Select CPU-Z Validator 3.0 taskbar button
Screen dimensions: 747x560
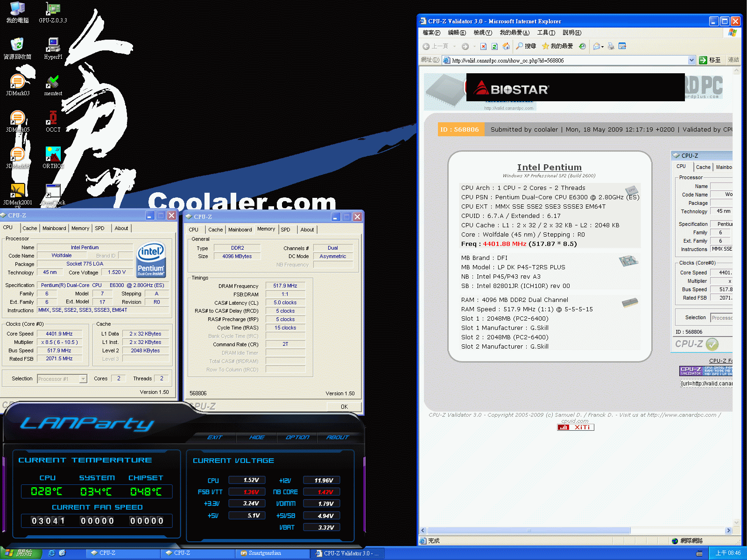click(347, 553)
